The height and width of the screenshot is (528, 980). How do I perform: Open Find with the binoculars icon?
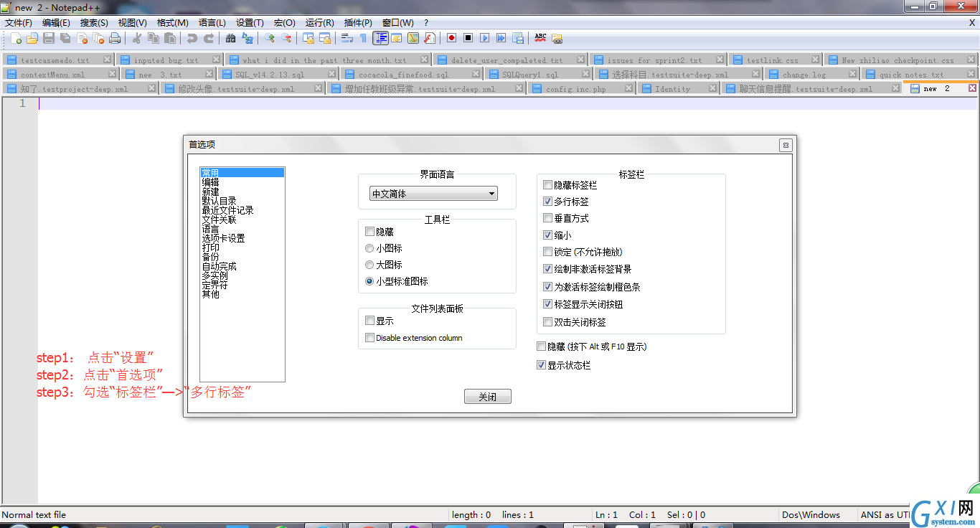tap(230, 38)
